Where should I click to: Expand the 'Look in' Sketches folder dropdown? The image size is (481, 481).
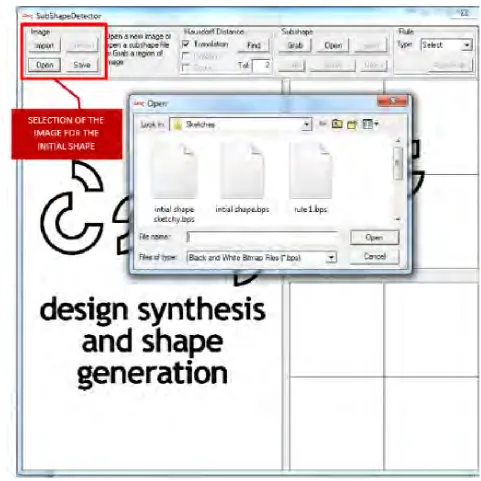tap(306, 125)
